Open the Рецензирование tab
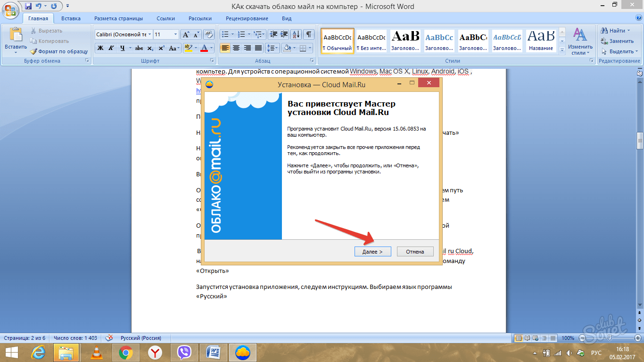Viewport: 644px width, 362px height. (247, 18)
